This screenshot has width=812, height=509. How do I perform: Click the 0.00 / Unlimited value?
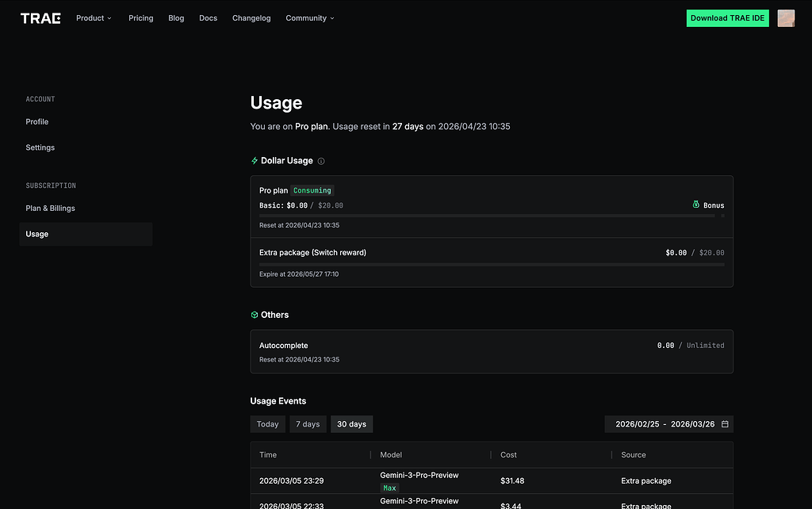[x=691, y=346]
